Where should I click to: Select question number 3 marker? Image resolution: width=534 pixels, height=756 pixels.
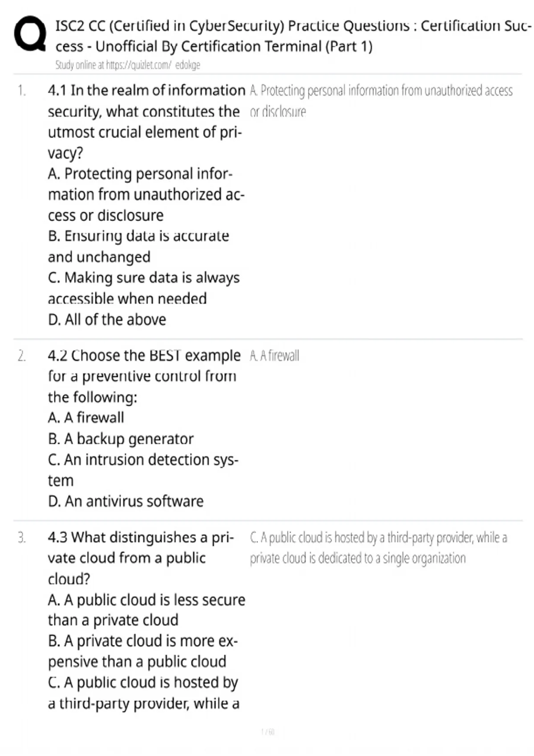click(x=22, y=538)
